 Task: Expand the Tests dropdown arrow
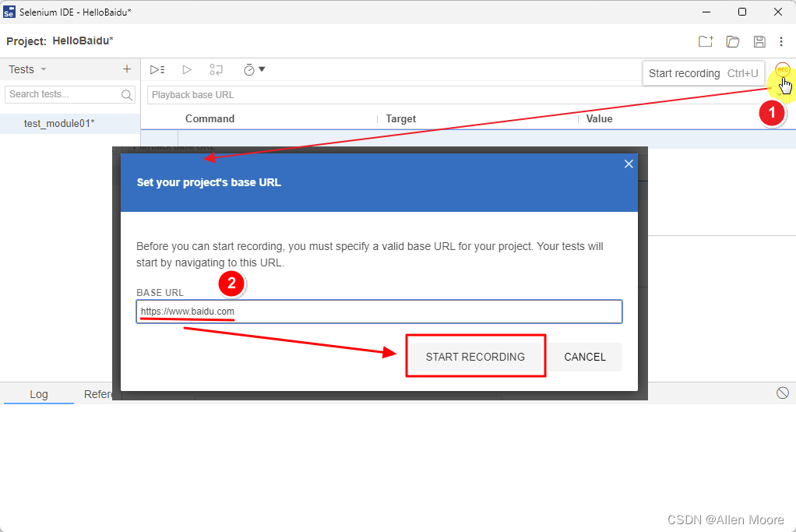point(43,69)
